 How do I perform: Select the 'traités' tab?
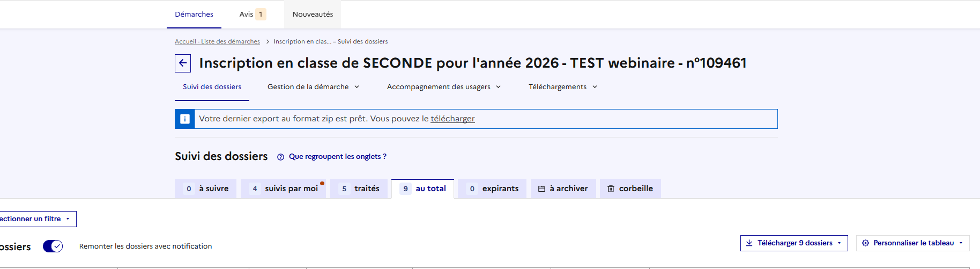click(359, 189)
